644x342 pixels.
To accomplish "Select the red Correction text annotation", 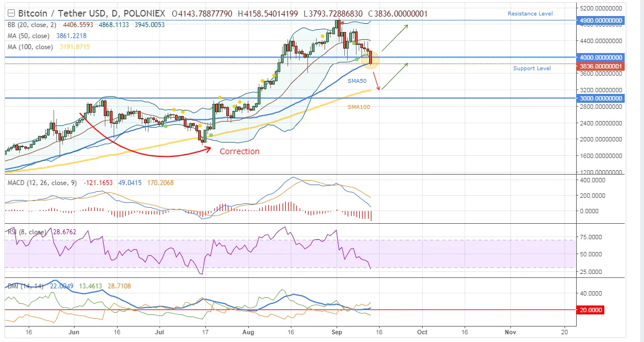I will point(239,151).
